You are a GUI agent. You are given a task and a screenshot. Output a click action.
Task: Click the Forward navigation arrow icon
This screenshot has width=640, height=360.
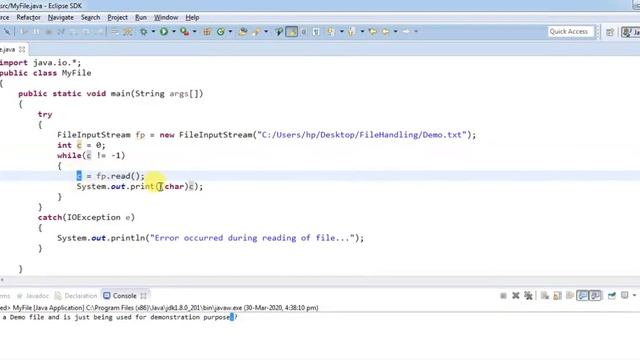[x=406, y=31]
